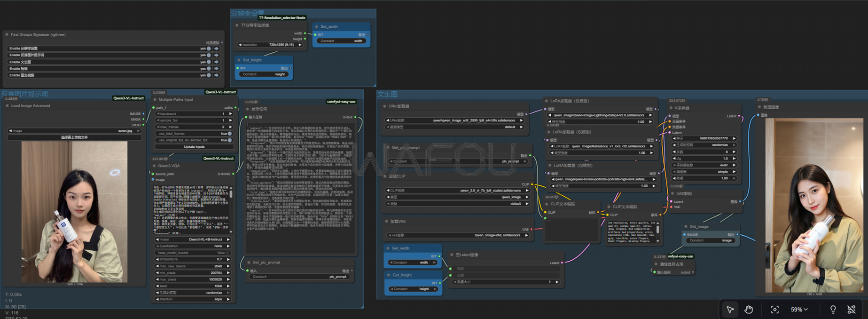This screenshot has width=868, height=319.
Task: Switch to the hand pan tool
Action: pos(749,309)
